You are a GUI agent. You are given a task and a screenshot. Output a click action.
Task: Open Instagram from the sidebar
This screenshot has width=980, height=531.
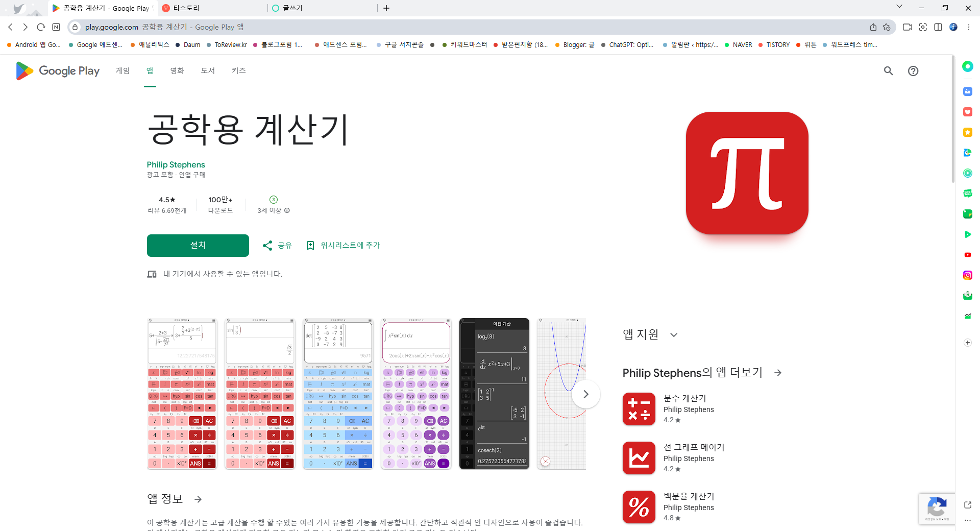click(x=967, y=275)
